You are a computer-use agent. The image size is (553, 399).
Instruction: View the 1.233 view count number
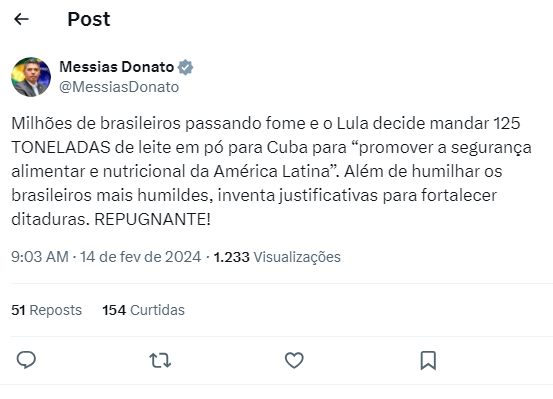(231, 257)
